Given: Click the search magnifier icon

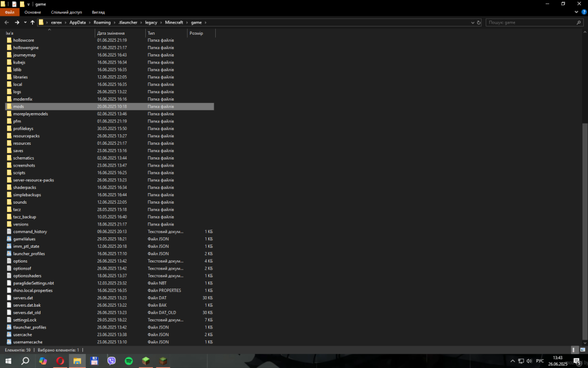Looking at the screenshot, I should (579, 22).
